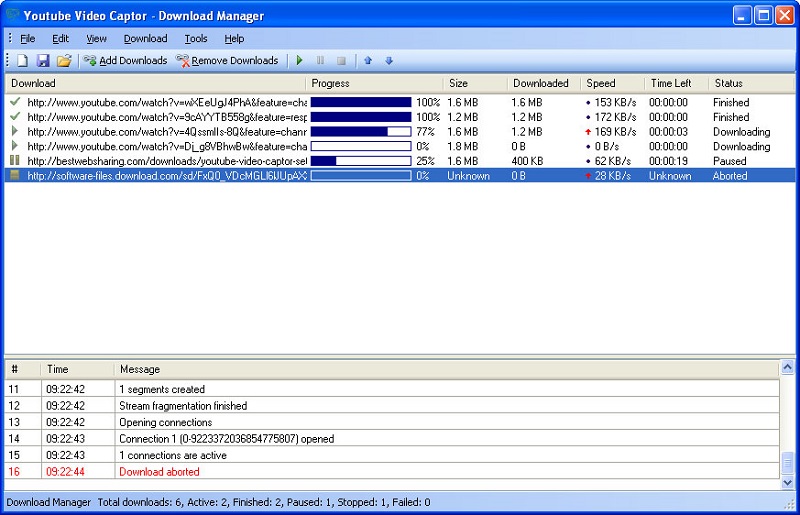Click play status icon of 4QssmlIs-8Q download
Viewport: 800px width, 515px height.
(15, 131)
